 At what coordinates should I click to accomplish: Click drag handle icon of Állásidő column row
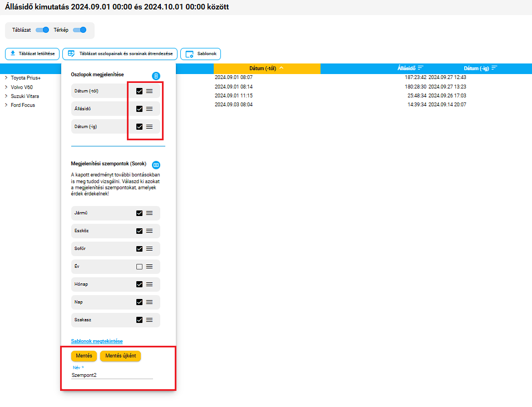point(149,109)
